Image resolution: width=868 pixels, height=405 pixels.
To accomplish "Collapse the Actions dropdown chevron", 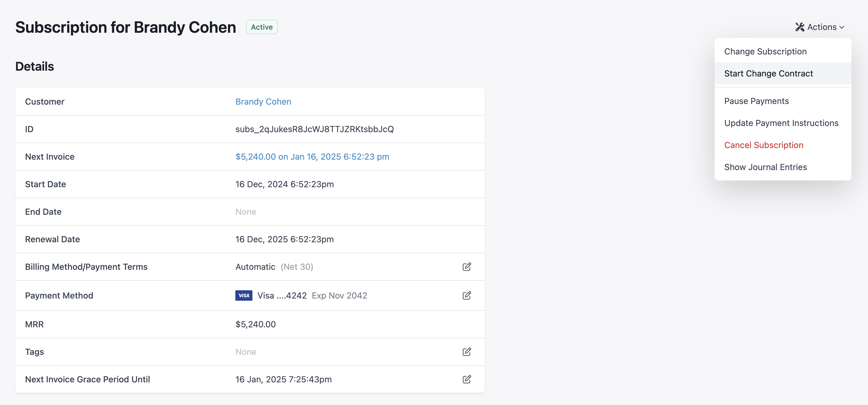I will pos(842,27).
